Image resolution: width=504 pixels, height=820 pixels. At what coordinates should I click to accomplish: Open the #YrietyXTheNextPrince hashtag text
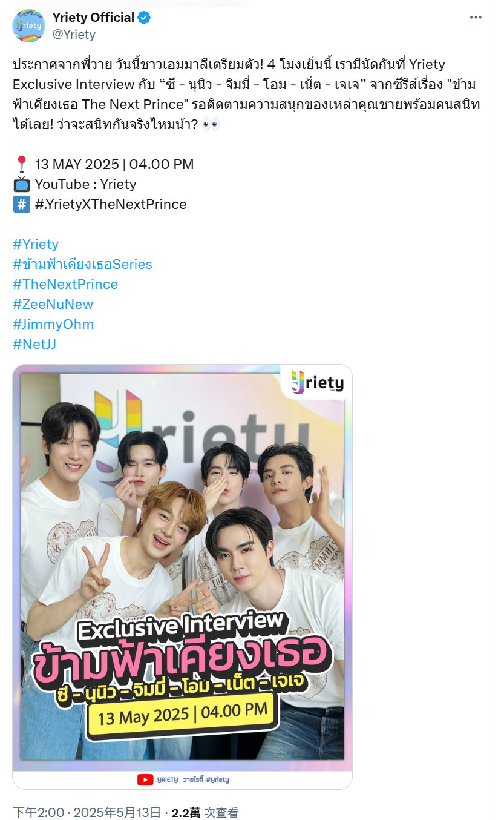pos(111,204)
